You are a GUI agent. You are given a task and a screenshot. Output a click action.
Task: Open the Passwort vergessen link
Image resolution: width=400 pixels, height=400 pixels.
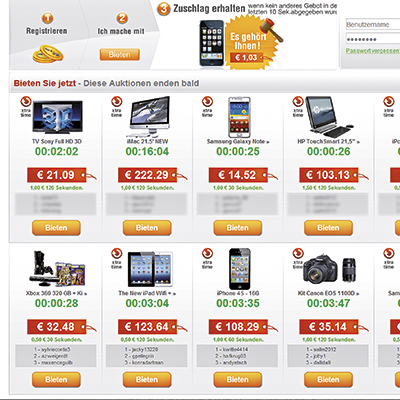(x=373, y=51)
